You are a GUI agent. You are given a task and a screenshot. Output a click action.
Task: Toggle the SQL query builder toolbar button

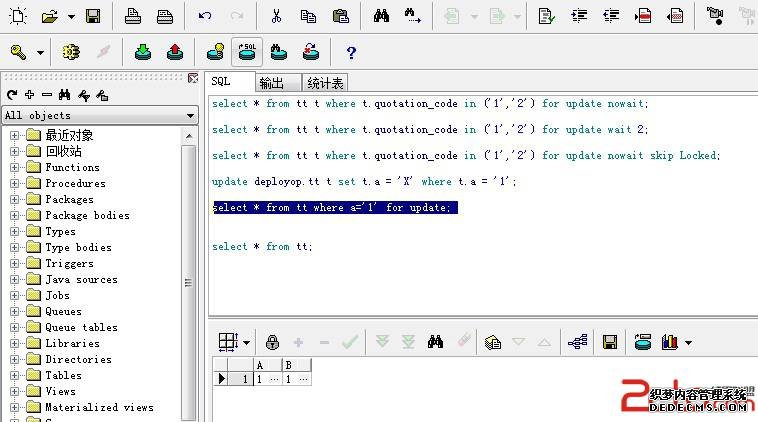(x=247, y=52)
